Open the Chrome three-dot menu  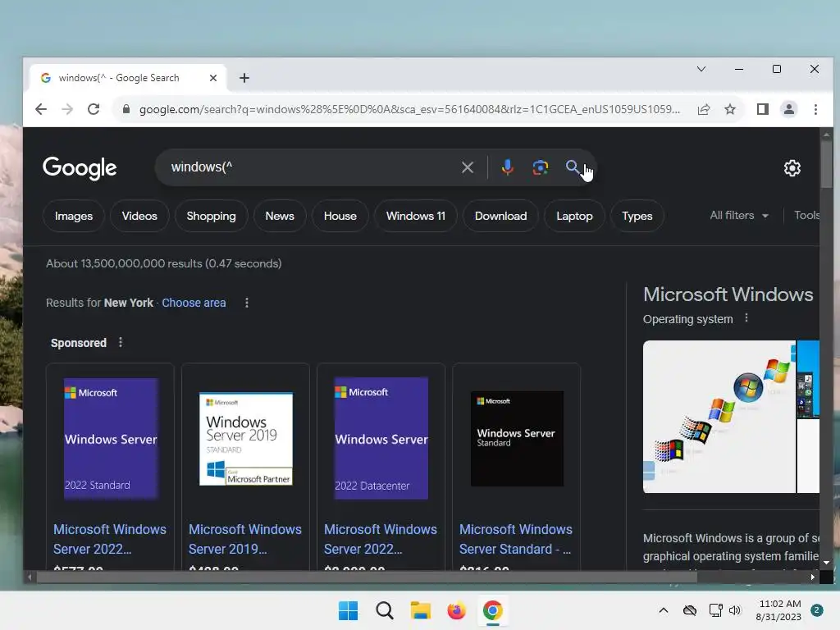tap(815, 109)
